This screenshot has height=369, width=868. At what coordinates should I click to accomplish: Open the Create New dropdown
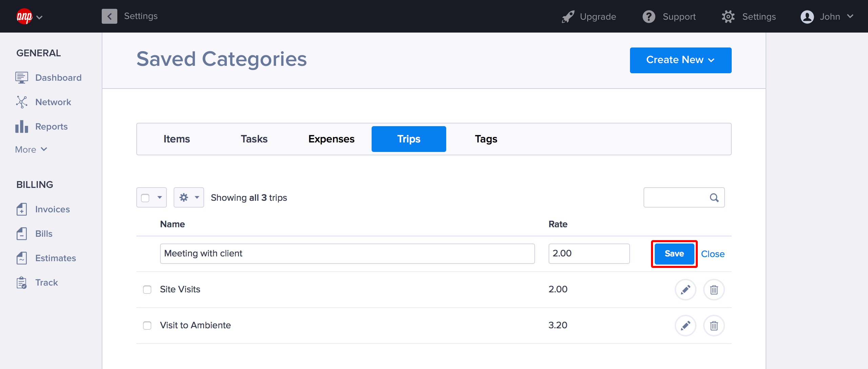[x=680, y=60]
